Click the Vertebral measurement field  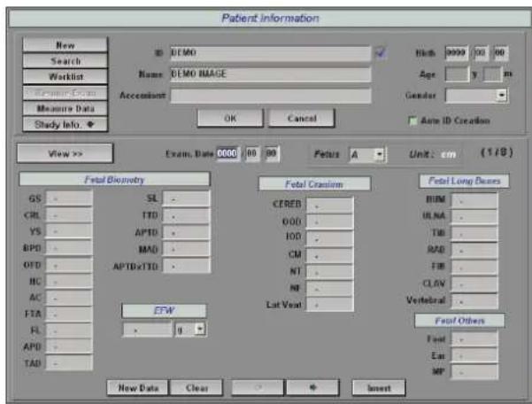point(474,300)
